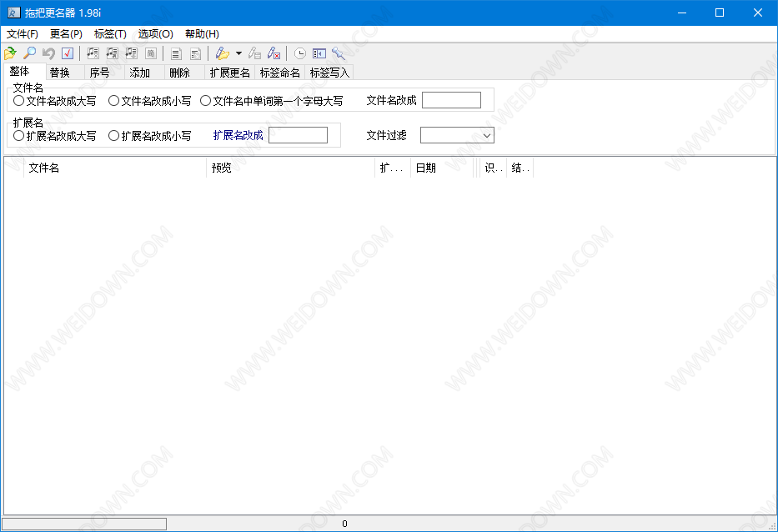Click the 识.. column header
Screen dimensions: 778x532
coord(493,168)
